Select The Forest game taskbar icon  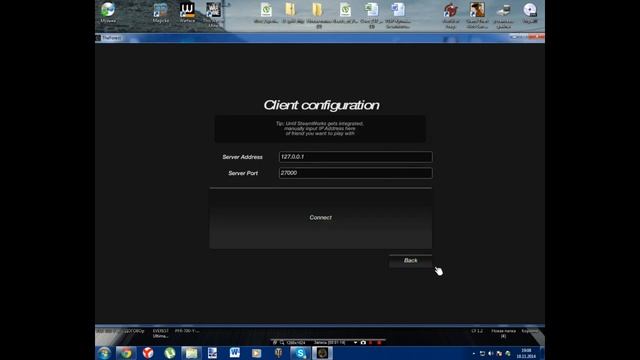pyautogui.click(x=322, y=353)
